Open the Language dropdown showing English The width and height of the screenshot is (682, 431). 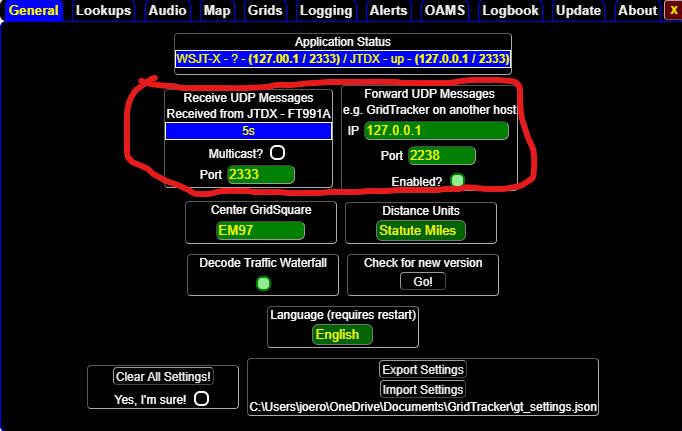click(x=342, y=334)
